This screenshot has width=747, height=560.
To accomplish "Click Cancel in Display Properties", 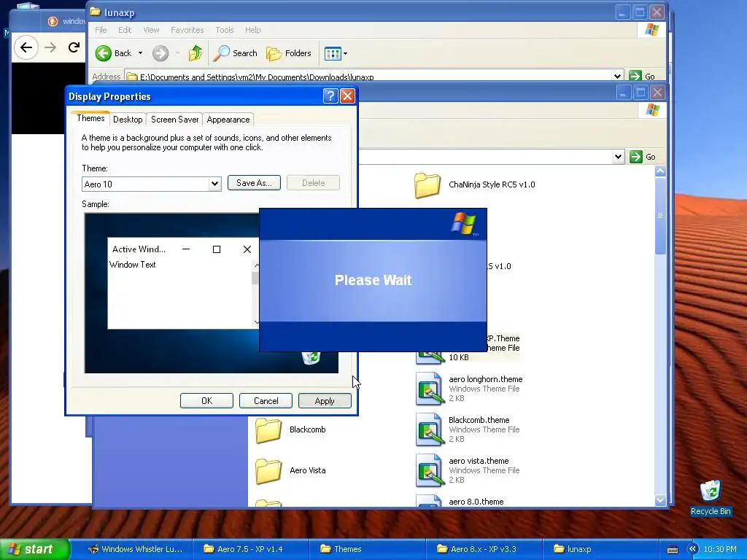I will [x=266, y=401].
